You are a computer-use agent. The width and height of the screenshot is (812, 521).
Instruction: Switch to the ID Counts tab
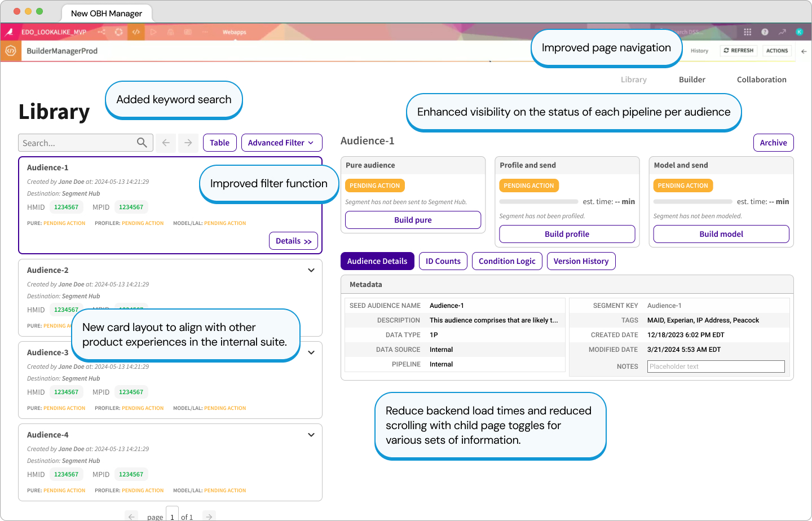tap(443, 261)
